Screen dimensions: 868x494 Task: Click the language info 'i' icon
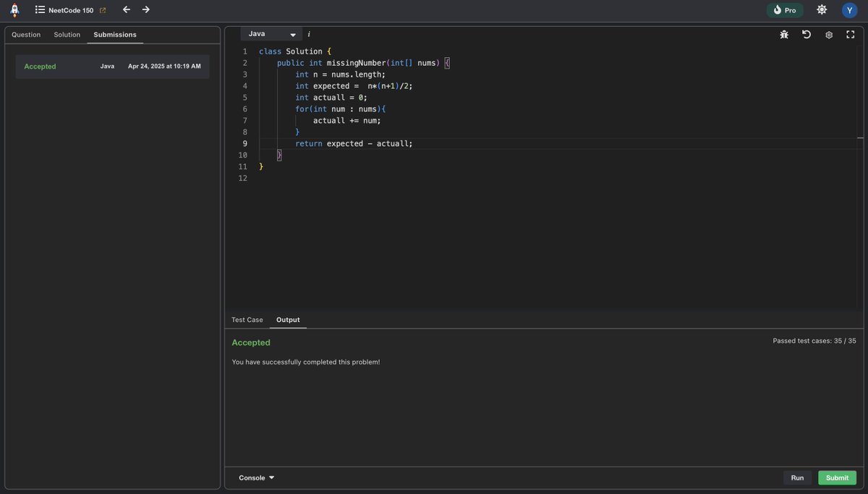[309, 34]
